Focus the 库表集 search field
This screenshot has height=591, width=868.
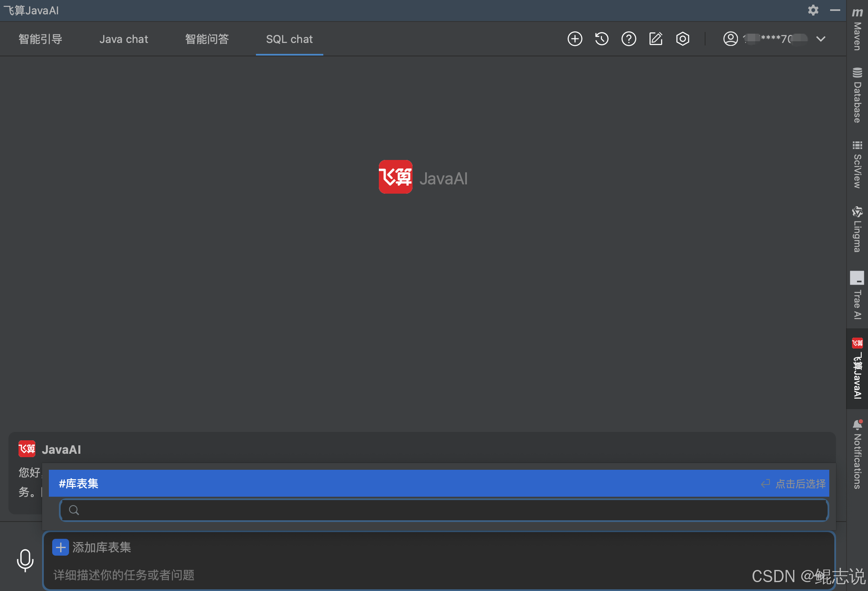[444, 510]
